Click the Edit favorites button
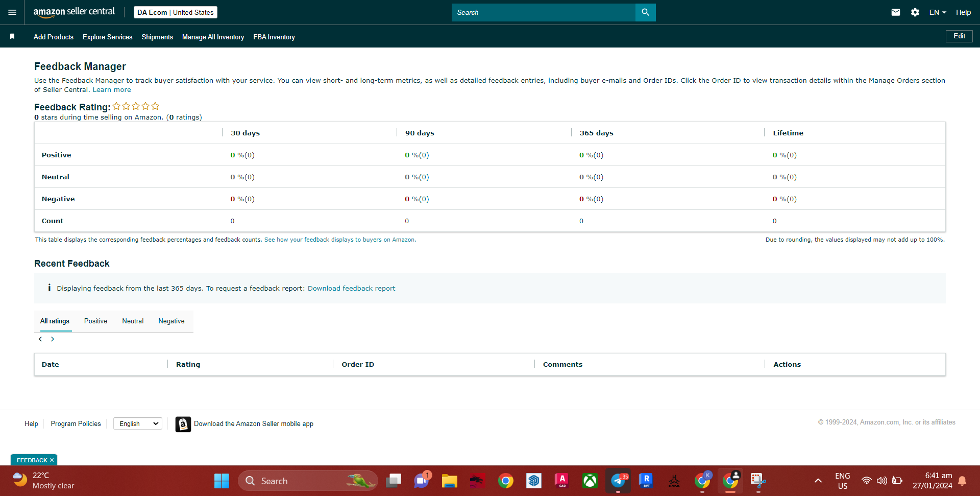Viewport: 980px width, 496px height. pyautogui.click(x=959, y=36)
